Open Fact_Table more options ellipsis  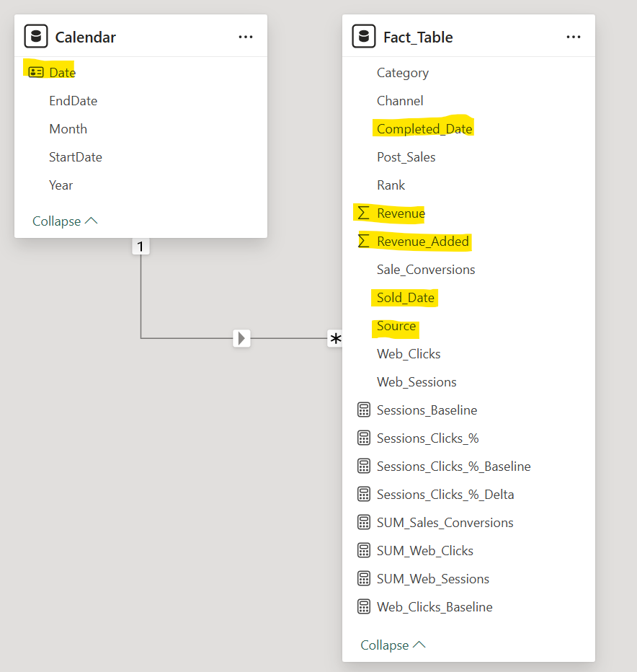[x=573, y=37]
